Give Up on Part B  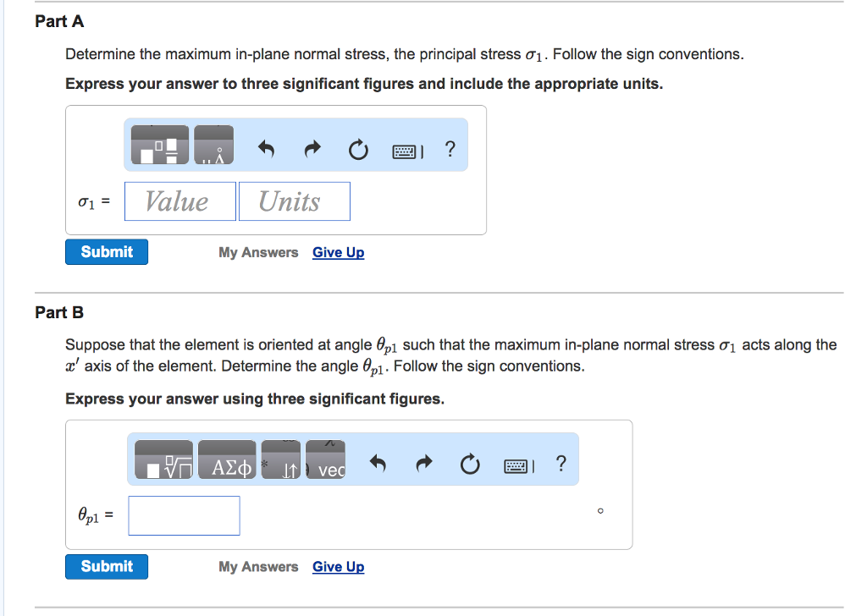338,566
